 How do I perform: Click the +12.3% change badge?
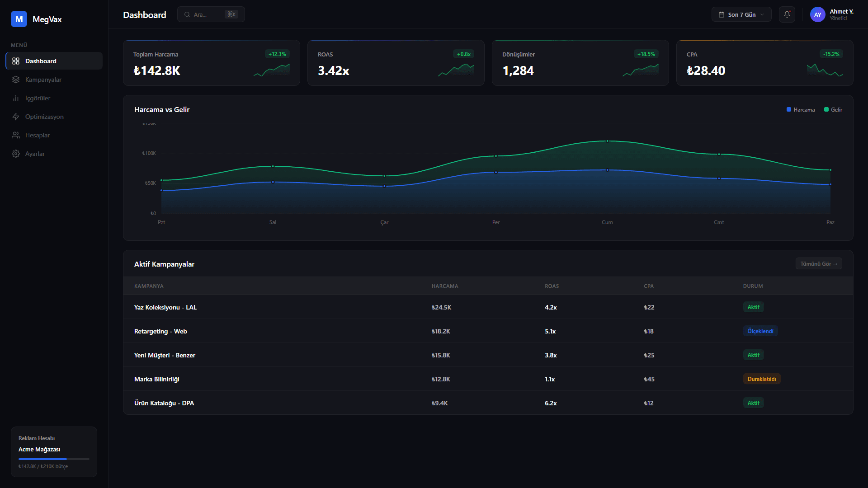277,54
